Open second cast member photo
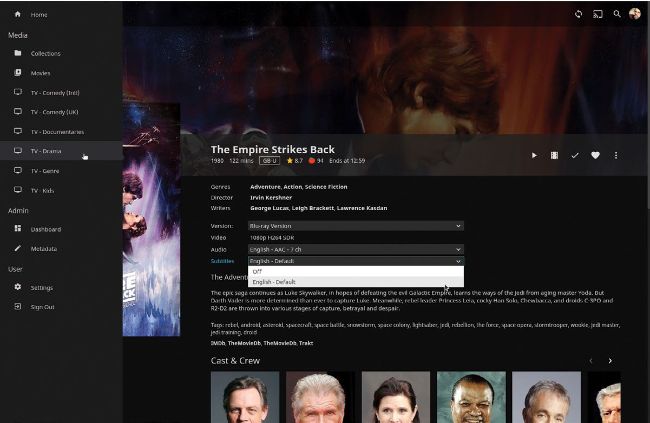 [320, 397]
